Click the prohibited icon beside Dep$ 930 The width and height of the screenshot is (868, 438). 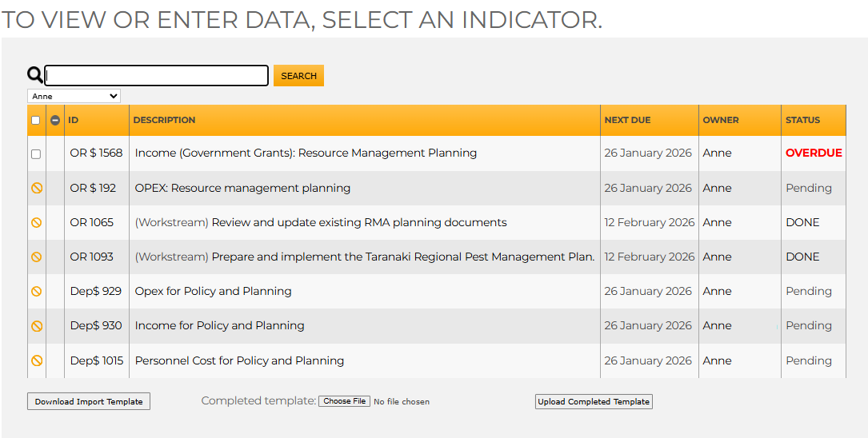(x=36, y=325)
